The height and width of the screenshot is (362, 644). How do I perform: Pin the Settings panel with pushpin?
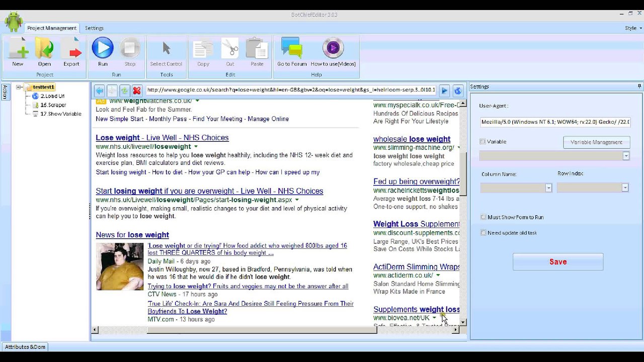coord(639,86)
